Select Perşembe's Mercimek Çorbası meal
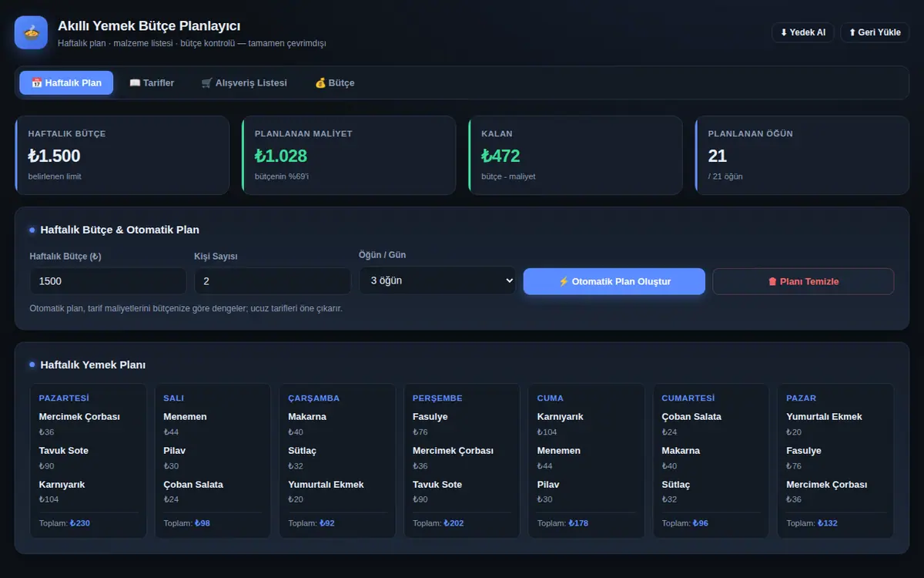 (453, 451)
